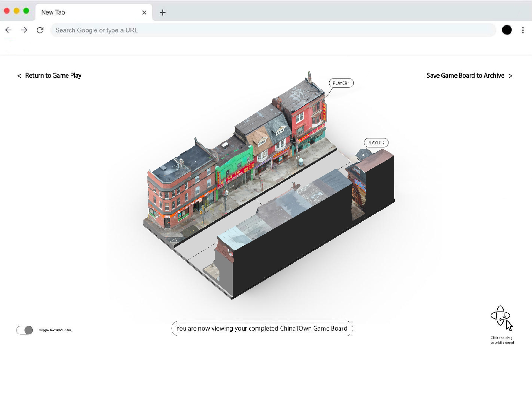Click the Toggle Textured View label

[55, 330]
